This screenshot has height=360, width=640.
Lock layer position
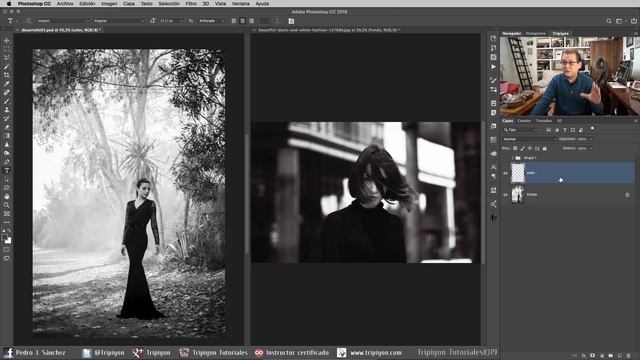click(x=530, y=148)
